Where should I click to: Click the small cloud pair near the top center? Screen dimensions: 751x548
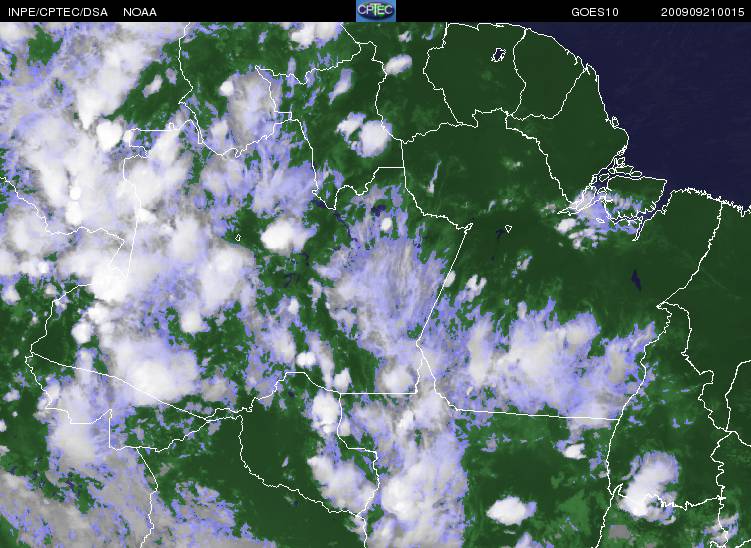click(x=365, y=133)
